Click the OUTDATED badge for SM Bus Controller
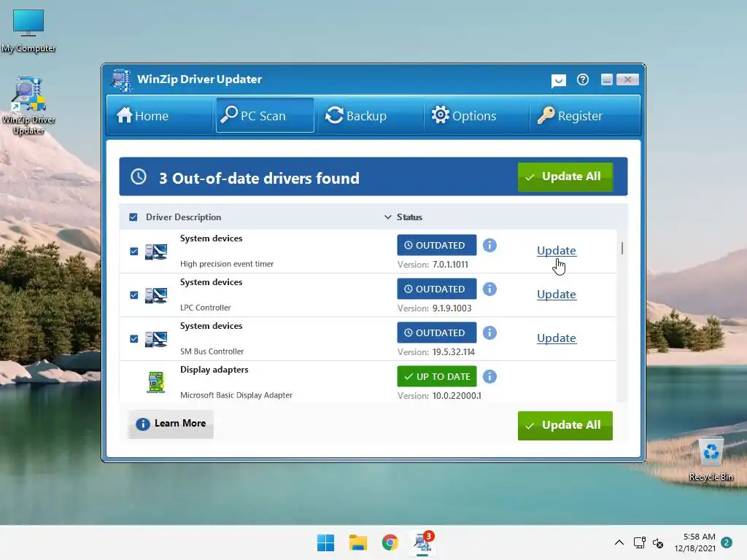Viewport: 747px width, 560px height. (x=437, y=332)
